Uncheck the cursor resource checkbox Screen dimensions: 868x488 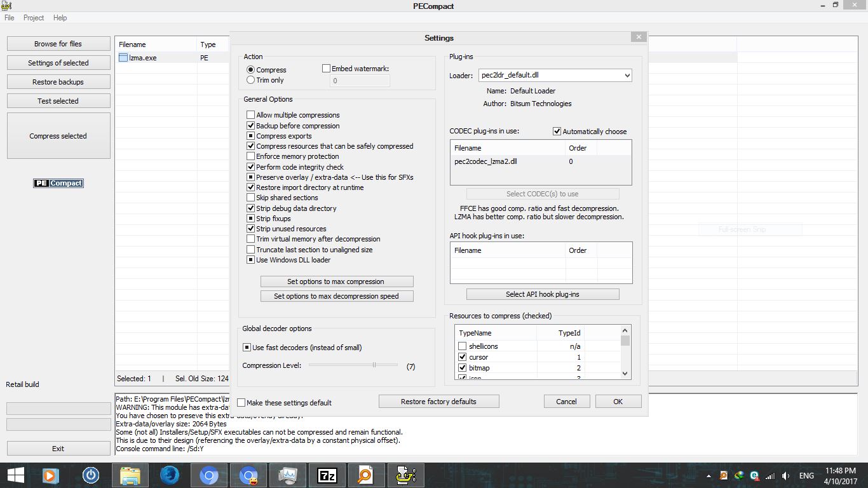(462, 357)
